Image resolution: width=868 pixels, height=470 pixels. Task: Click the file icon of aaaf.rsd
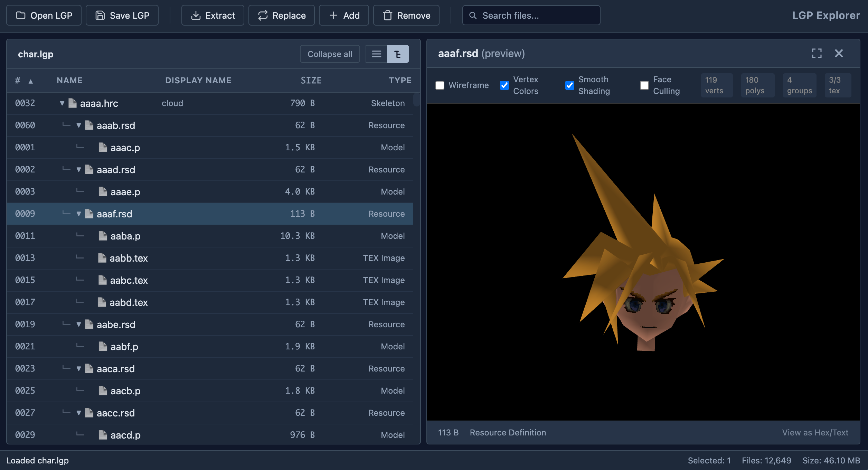coord(89,214)
